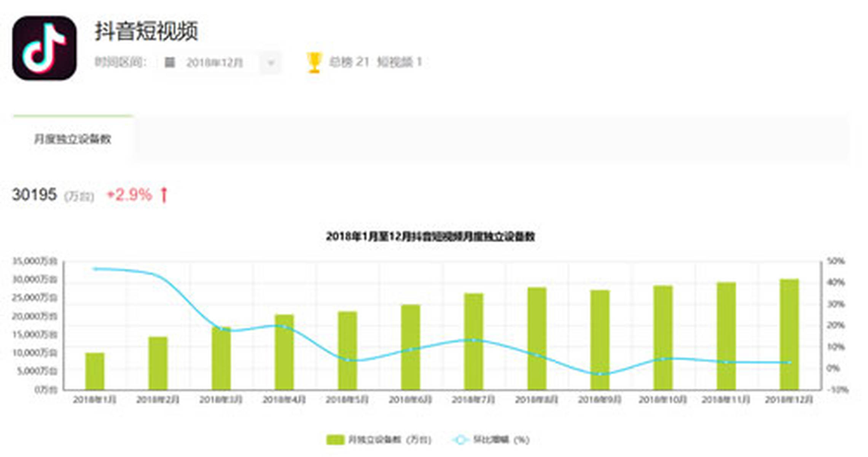
Task: Click the 2018年6月 x-axis label
Action: click(411, 399)
